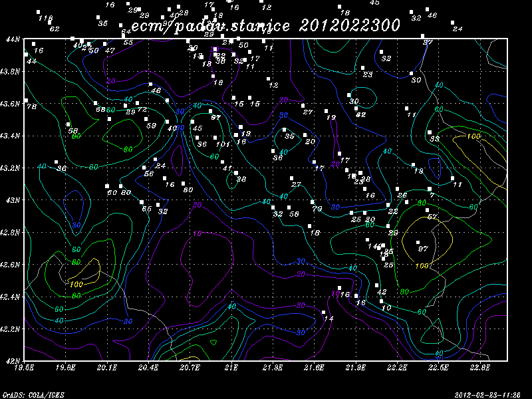The image size is (532, 399).
Task: Click the station value 44
Action: pos(31,61)
